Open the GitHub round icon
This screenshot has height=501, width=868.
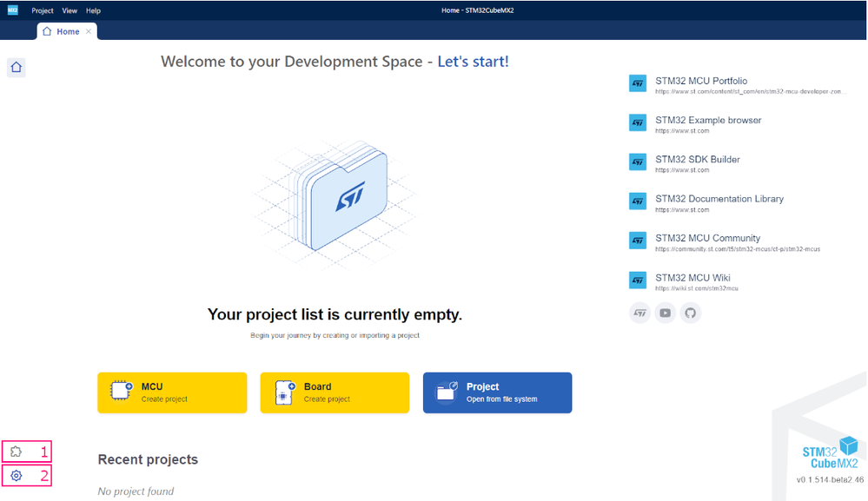690,313
